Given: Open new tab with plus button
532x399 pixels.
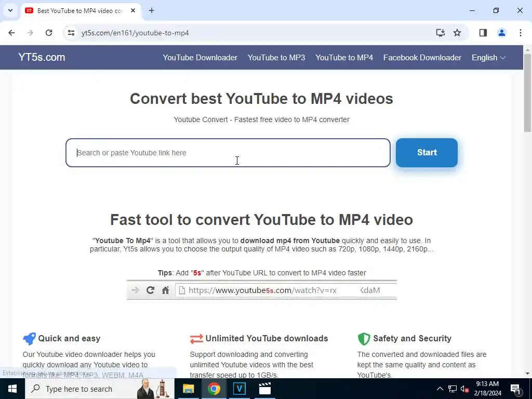Looking at the screenshot, I should (152, 10).
